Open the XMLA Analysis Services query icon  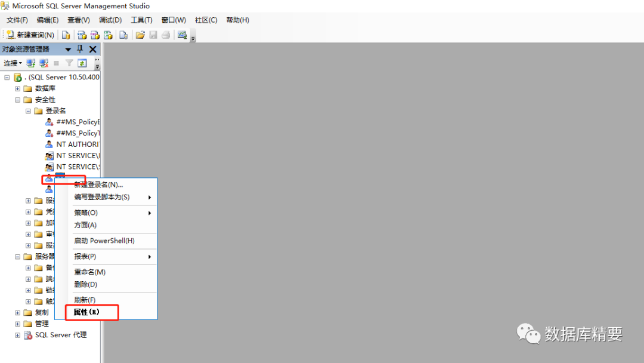pyautogui.click(x=108, y=35)
